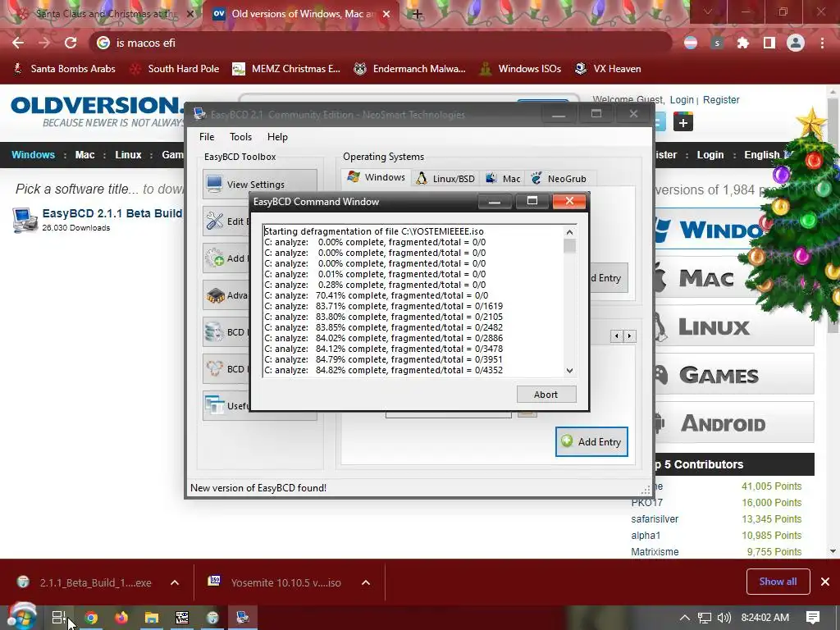Image resolution: width=840 pixels, height=630 pixels.
Task: Click the Mac item in Oldversion navigation bar
Action: pos(84,155)
